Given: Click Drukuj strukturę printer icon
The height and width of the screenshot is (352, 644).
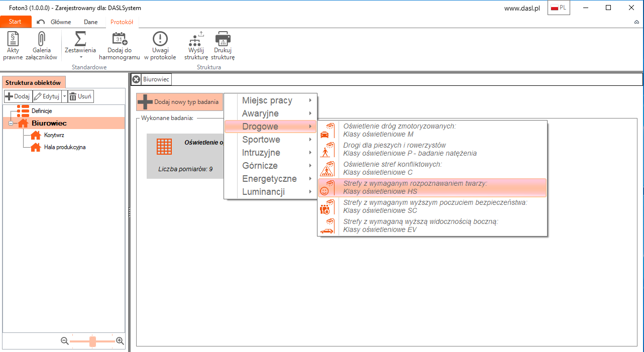Looking at the screenshot, I should tap(223, 46).
